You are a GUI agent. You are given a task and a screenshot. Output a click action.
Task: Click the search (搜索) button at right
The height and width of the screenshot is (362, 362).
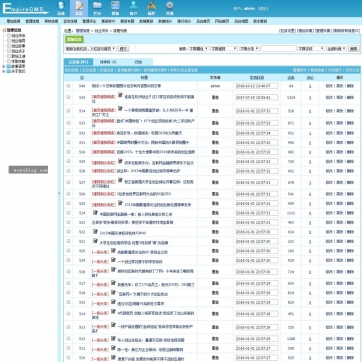point(354,49)
